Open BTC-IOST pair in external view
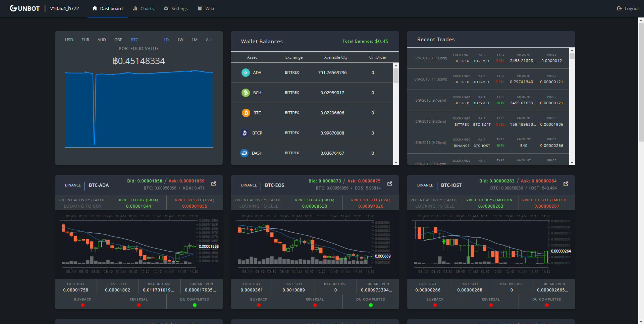This screenshot has height=324, width=644. coord(566,184)
